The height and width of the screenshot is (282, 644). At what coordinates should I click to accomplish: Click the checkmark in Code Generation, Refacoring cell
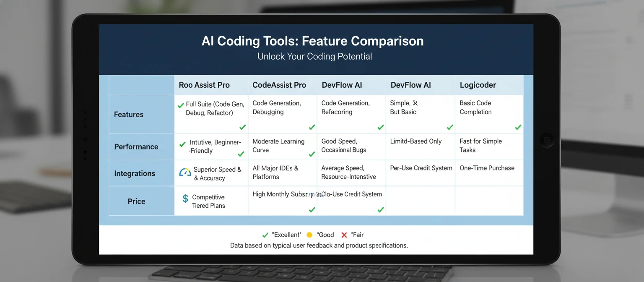380,127
